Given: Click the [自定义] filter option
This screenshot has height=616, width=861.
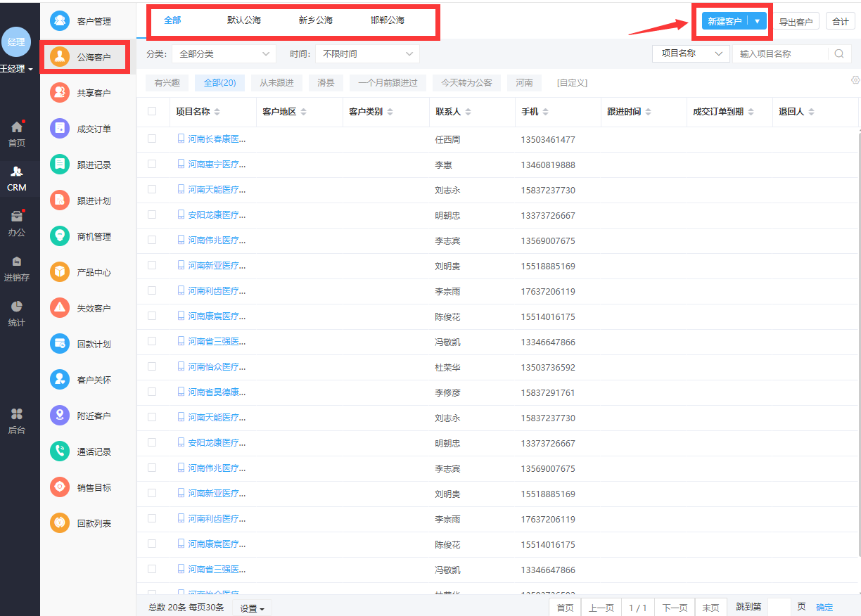Looking at the screenshot, I should tap(572, 82).
